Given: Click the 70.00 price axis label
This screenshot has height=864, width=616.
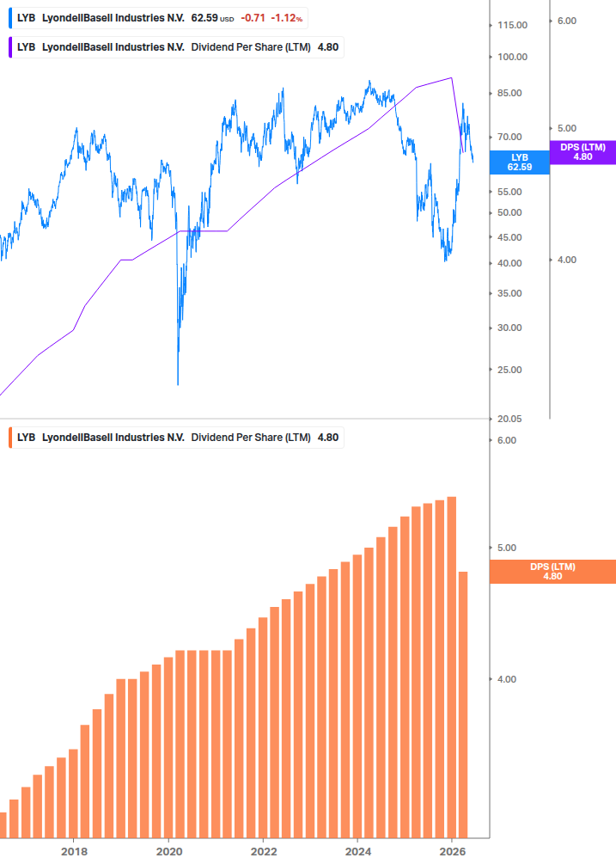Looking at the screenshot, I should (x=509, y=138).
